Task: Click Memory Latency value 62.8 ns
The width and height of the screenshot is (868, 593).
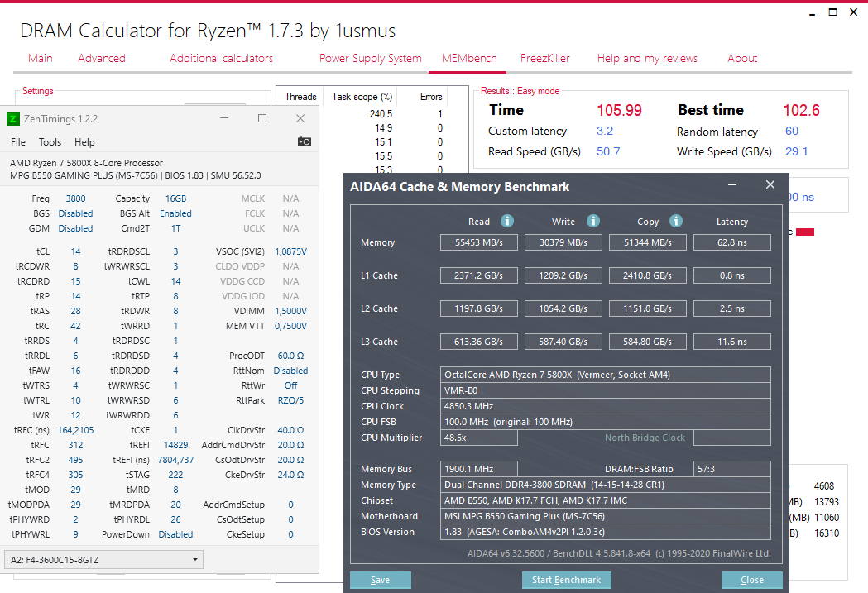Action: [731, 242]
